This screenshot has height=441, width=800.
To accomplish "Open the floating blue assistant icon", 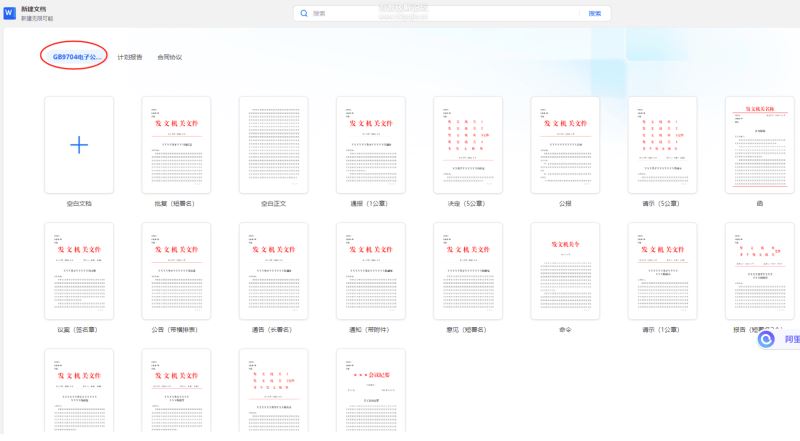I will pos(766,340).
